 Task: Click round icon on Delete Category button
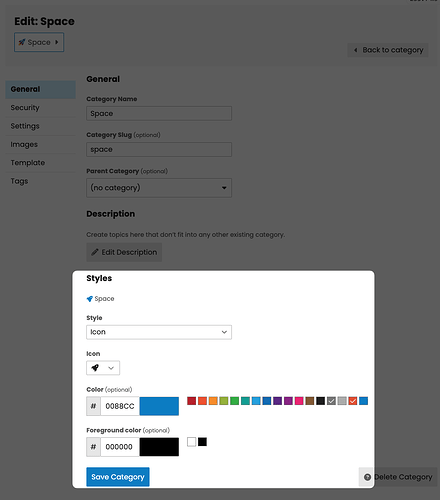coord(367,477)
